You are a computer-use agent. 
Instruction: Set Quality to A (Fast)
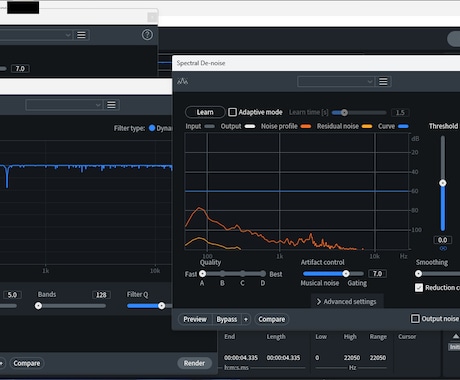202,274
